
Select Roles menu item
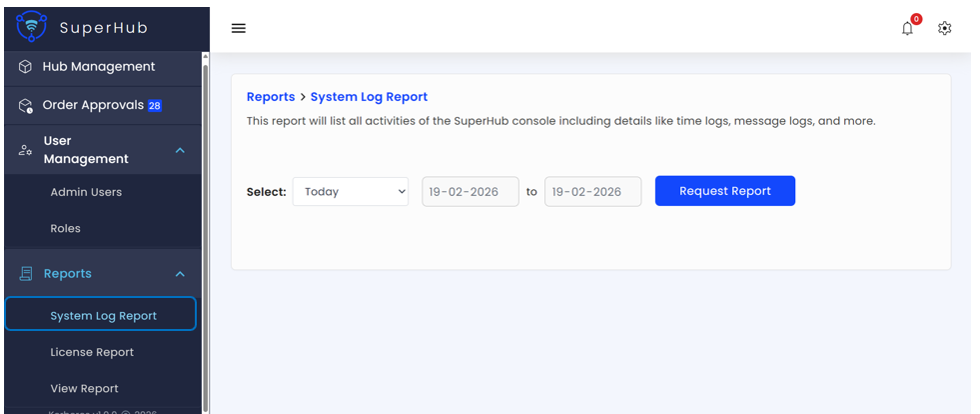pos(66,229)
